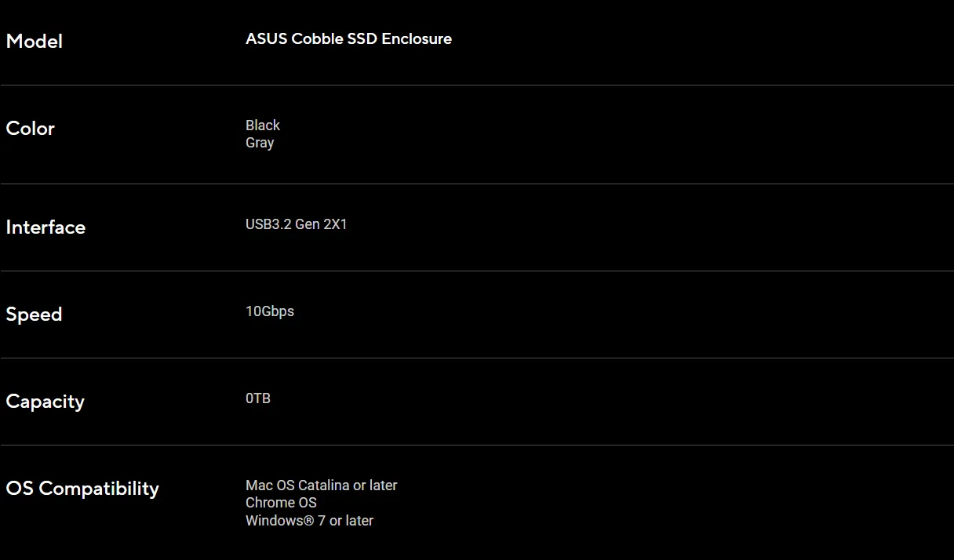The height and width of the screenshot is (560, 954).
Task: Click the word ASUS in the model name
Action: pos(266,39)
